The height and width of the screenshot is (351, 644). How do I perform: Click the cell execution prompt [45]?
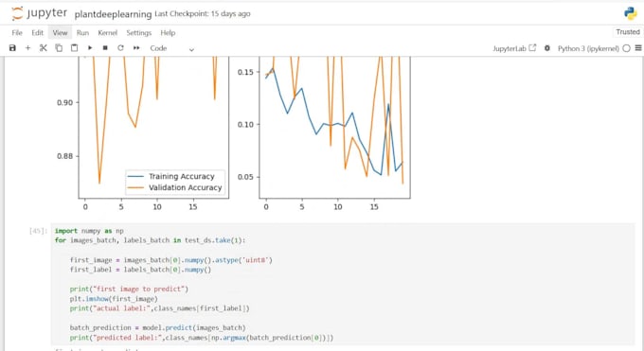38,231
